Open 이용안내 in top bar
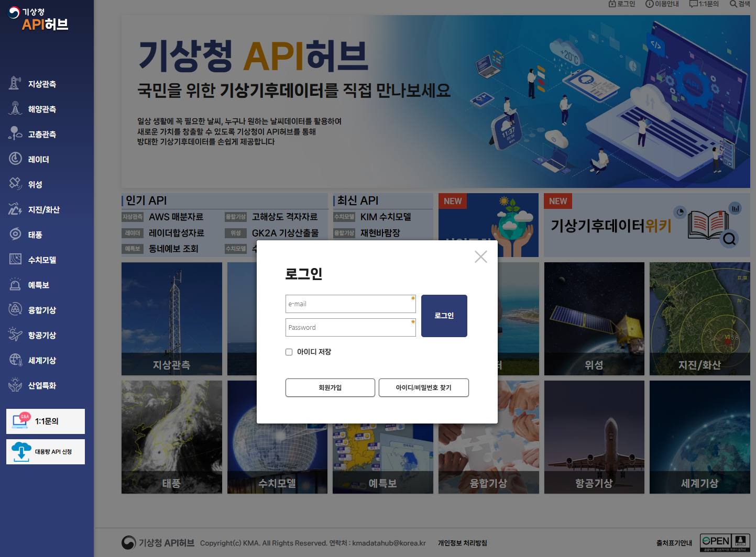Viewport: 756px width, 557px height. pyautogui.click(x=662, y=4)
